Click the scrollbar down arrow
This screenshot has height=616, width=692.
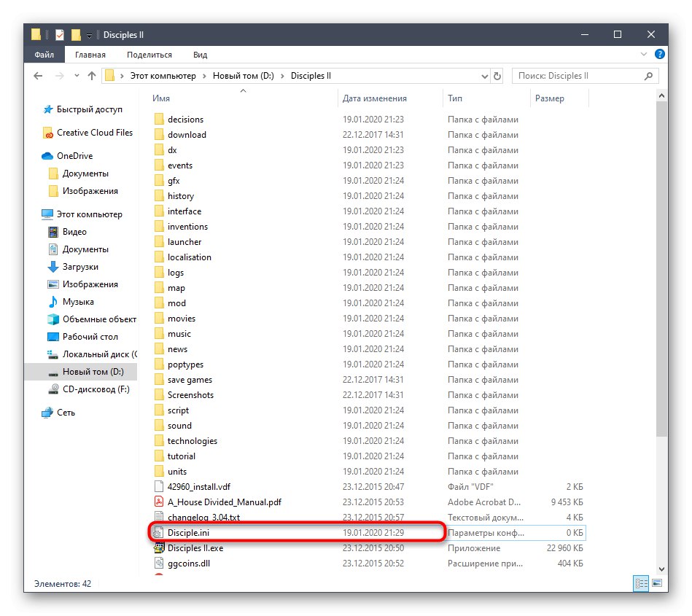661,569
